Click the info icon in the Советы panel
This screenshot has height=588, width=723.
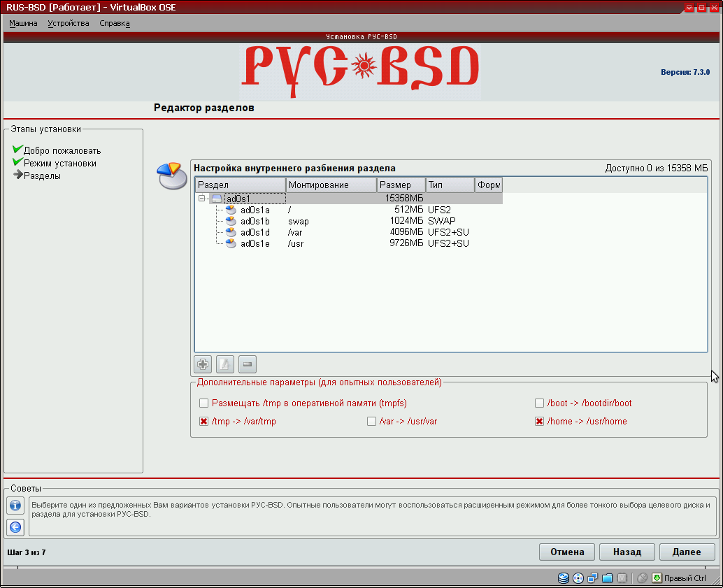coord(15,505)
